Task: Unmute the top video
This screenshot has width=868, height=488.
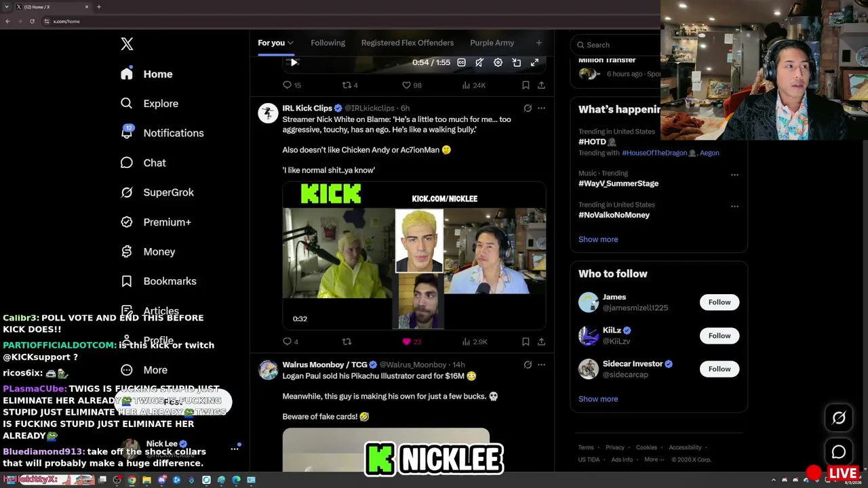Action: tap(479, 62)
